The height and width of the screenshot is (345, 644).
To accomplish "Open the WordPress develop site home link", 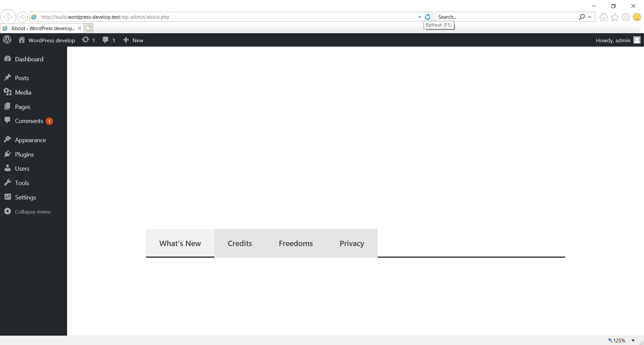I will pos(47,40).
